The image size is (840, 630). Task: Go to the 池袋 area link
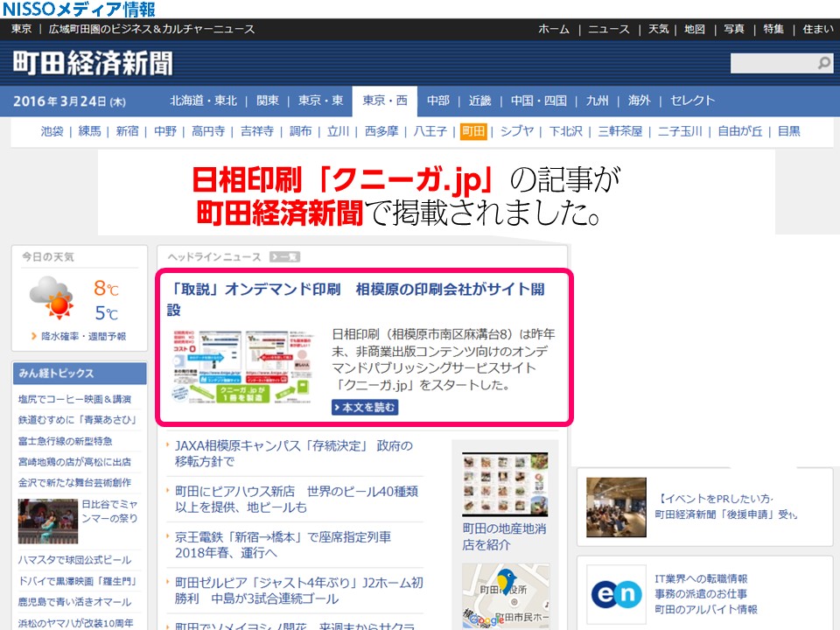(x=52, y=131)
